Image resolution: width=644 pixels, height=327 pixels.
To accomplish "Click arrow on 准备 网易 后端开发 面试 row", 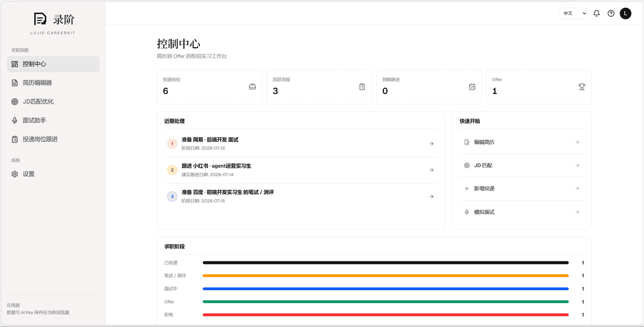I will (x=432, y=144).
